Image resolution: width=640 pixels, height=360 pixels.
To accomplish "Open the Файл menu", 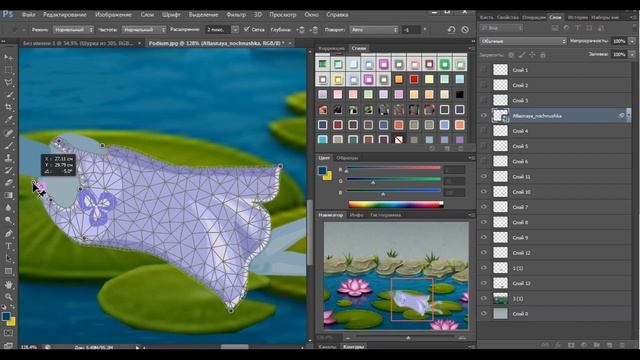I will click(28, 14).
